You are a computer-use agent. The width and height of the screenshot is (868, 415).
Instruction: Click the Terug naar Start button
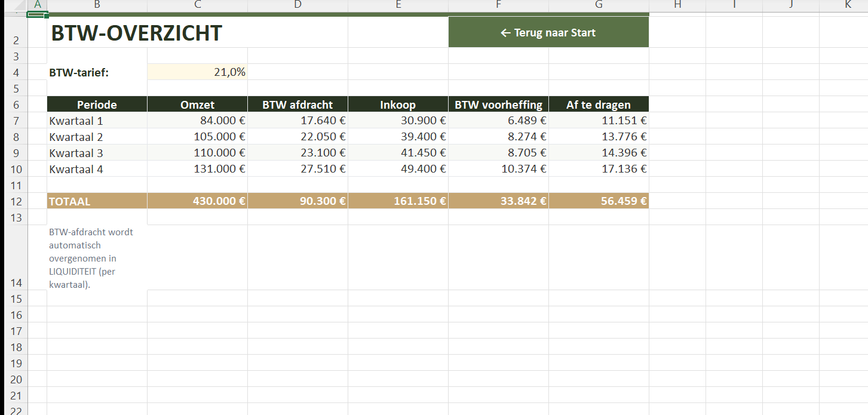coord(548,33)
